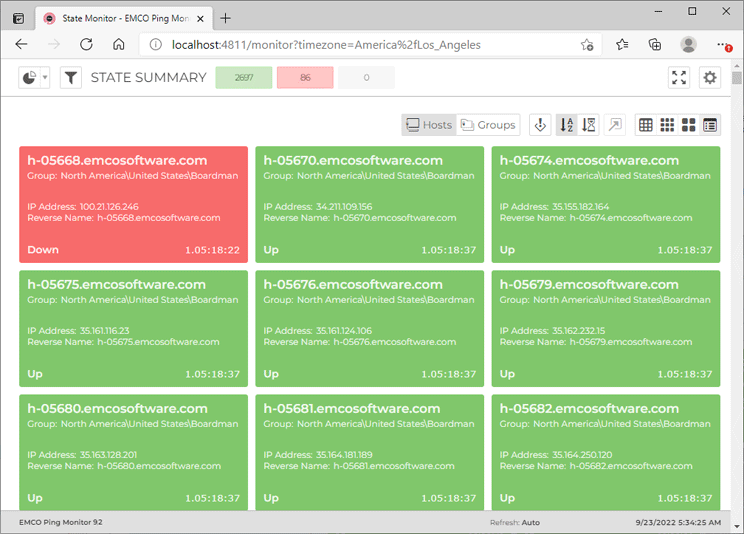Sort hosts alphabetically with A-Z icon
This screenshot has height=534, width=744.
(566, 125)
